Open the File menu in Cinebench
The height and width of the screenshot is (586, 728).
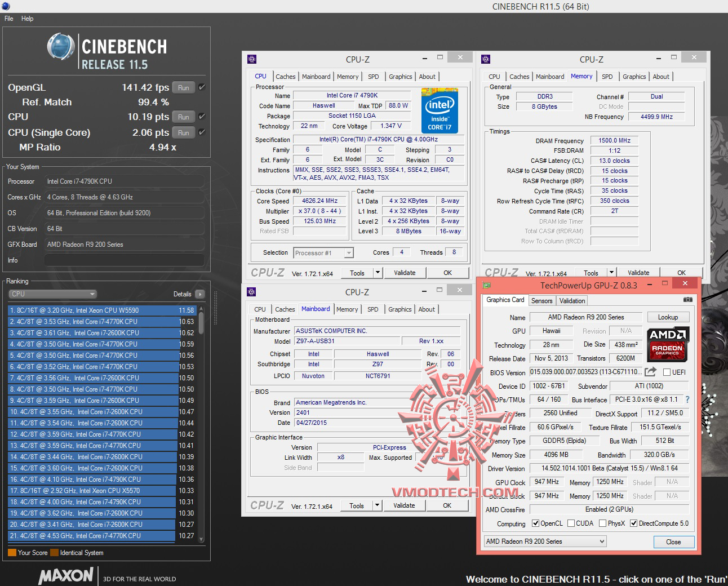9,19
